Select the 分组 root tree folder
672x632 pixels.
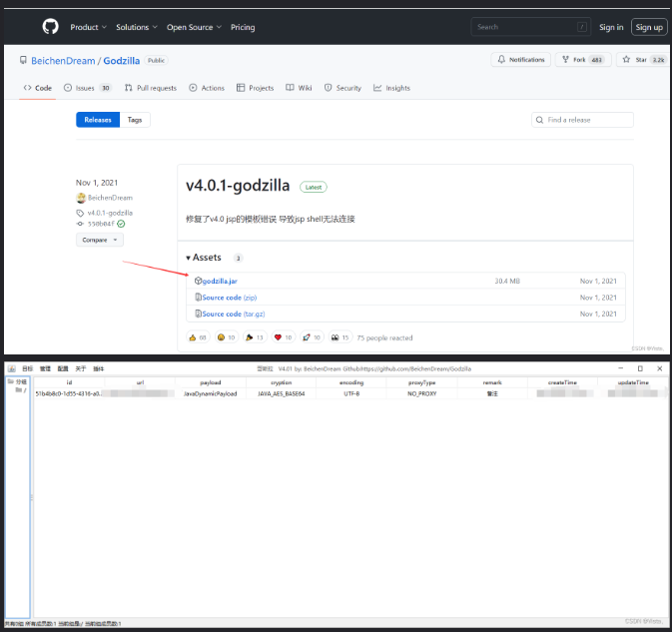18,381
